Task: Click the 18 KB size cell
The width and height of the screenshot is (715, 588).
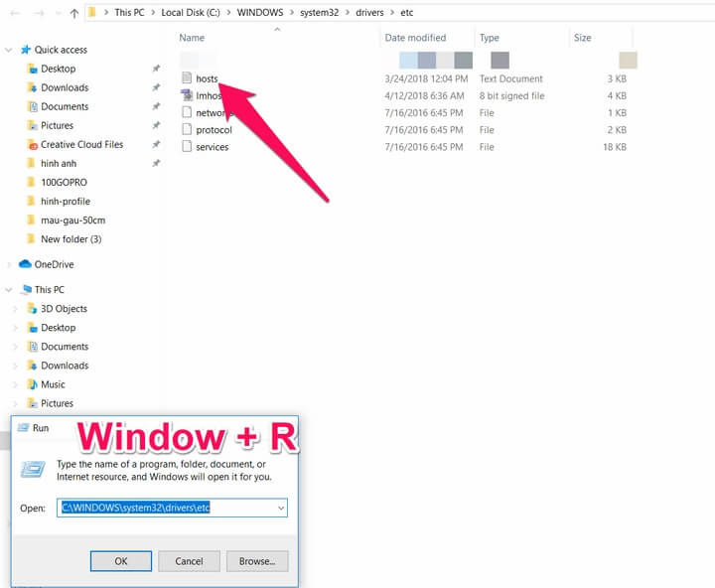Action: (x=615, y=147)
